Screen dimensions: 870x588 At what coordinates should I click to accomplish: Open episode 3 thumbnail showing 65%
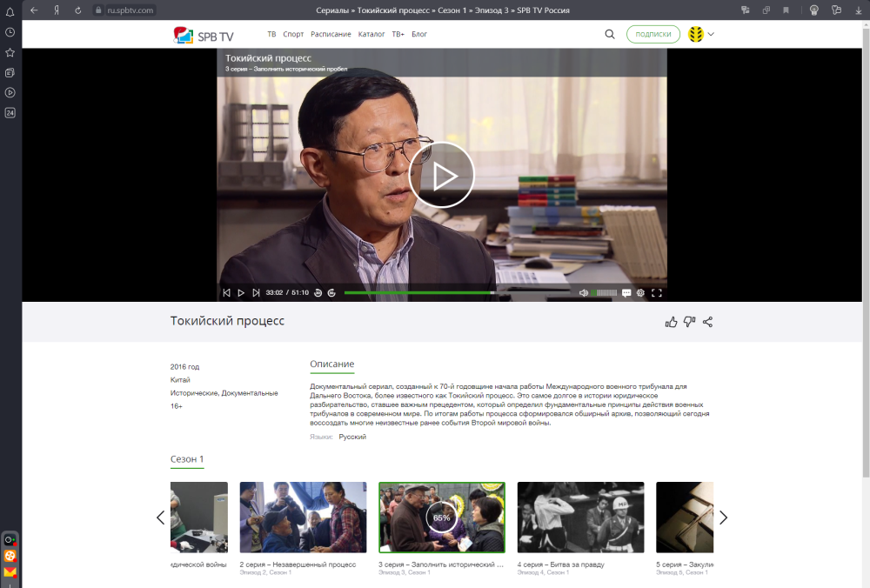[442, 517]
